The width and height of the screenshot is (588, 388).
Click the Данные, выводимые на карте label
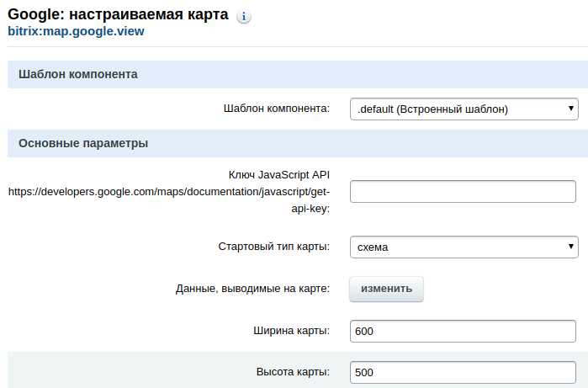[252, 289]
